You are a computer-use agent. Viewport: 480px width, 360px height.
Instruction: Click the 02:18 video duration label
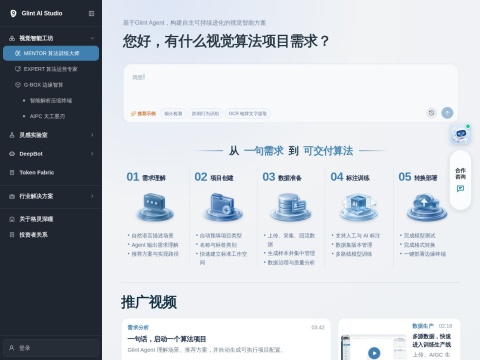(445, 326)
